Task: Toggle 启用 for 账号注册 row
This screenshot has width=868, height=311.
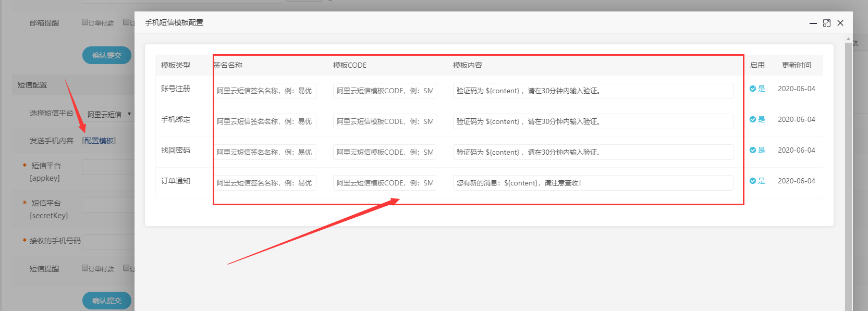Action: point(757,89)
